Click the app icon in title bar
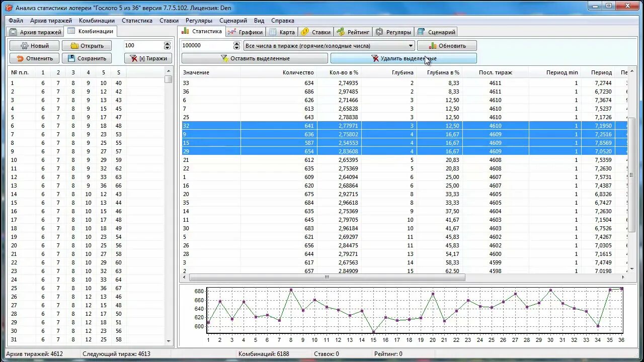The image size is (644, 362). pos(9,8)
